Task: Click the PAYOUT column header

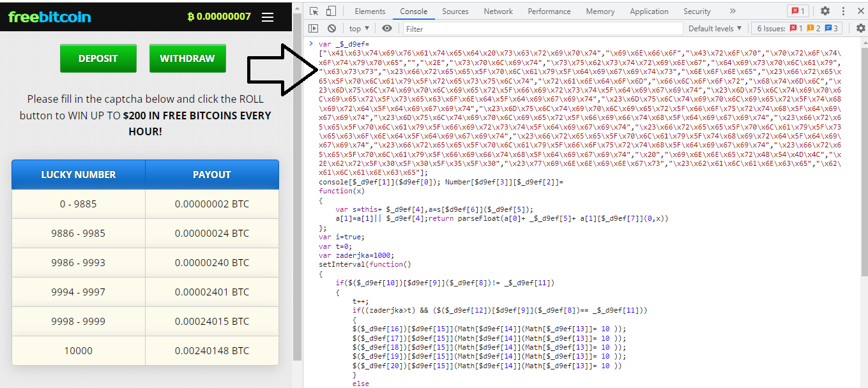Action: point(212,174)
